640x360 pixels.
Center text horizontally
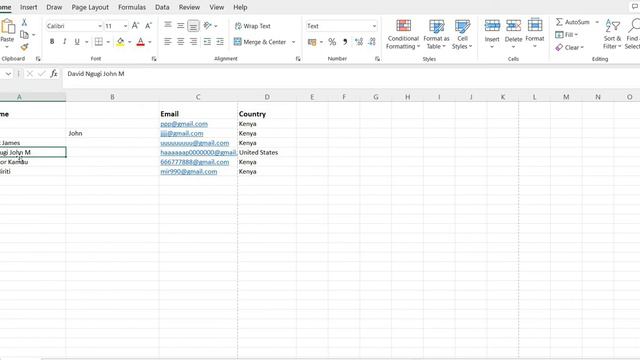click(x=180, y=42)
